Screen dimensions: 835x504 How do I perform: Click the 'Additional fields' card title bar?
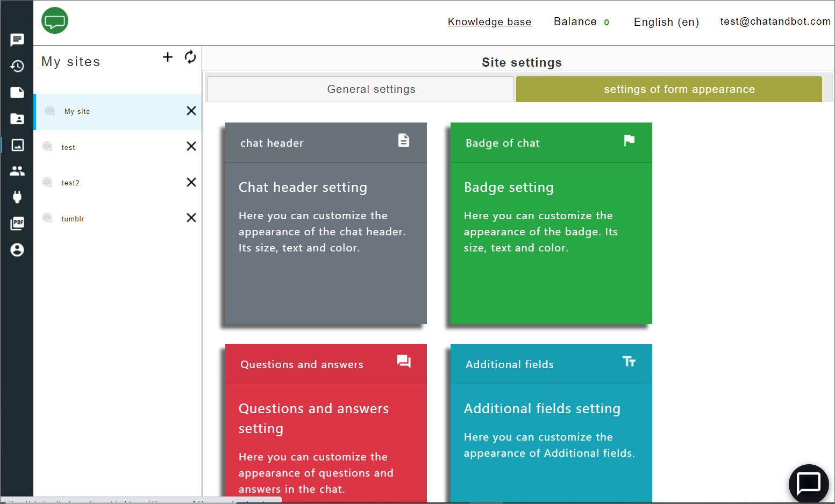(551, 364)
